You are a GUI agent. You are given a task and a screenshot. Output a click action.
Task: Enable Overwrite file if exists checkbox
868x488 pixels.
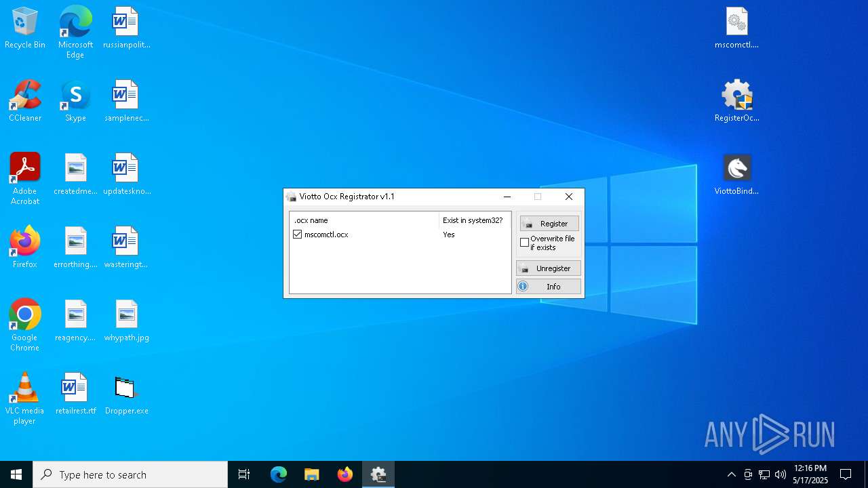coord(524,243)
